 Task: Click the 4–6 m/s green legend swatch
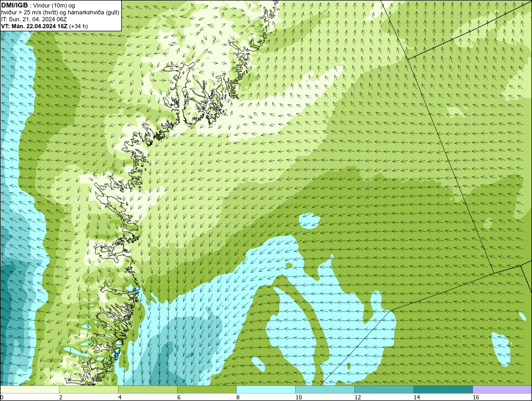click(x=148, y=389)
